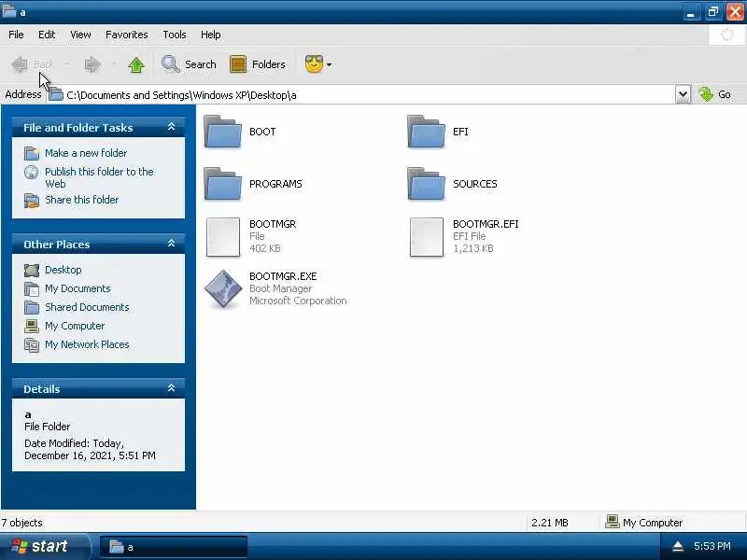Go to Shared Documents link

tap(87, 307)
